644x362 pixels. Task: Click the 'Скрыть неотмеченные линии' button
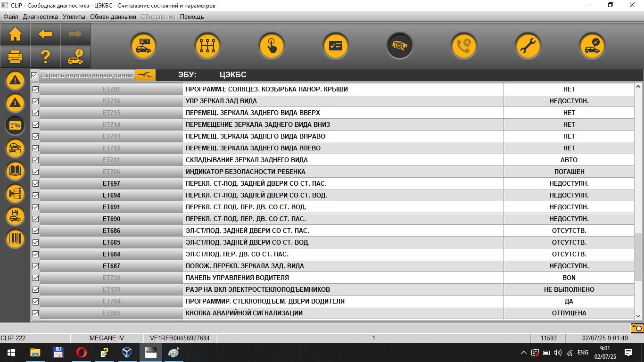tap(87, 75)
